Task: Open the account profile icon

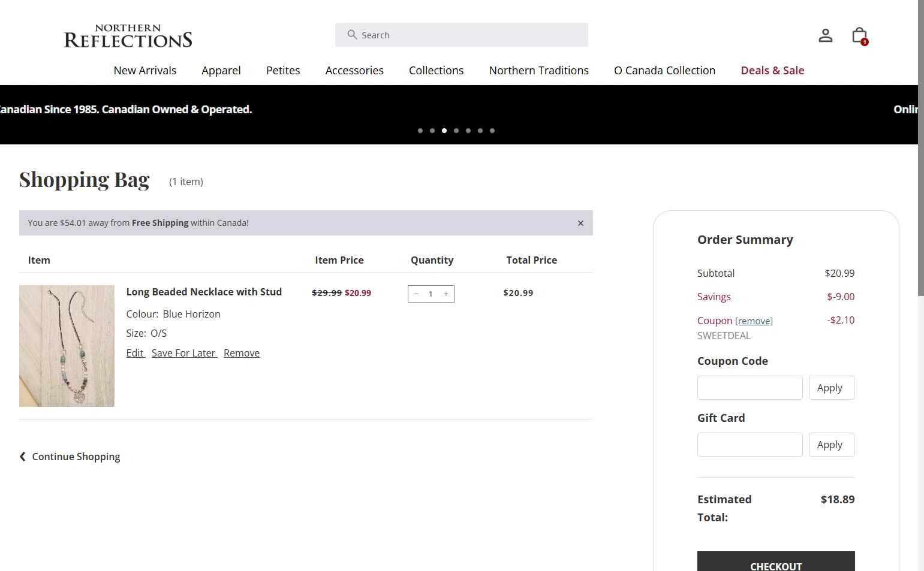Action: coord(825,35)
